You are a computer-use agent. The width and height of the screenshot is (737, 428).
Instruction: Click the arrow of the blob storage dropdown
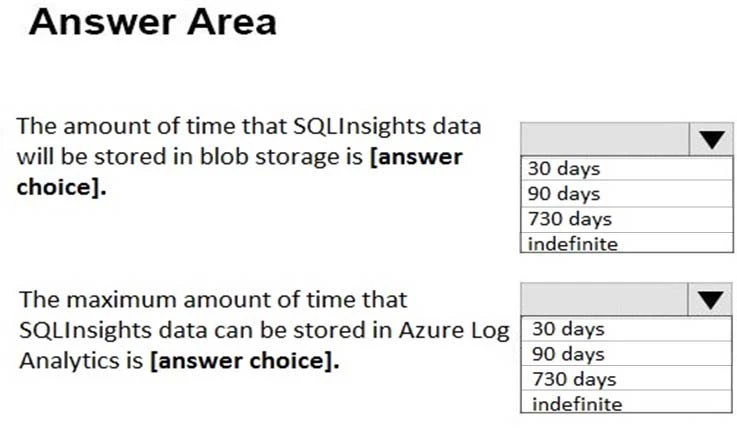(x=710, y=139)
